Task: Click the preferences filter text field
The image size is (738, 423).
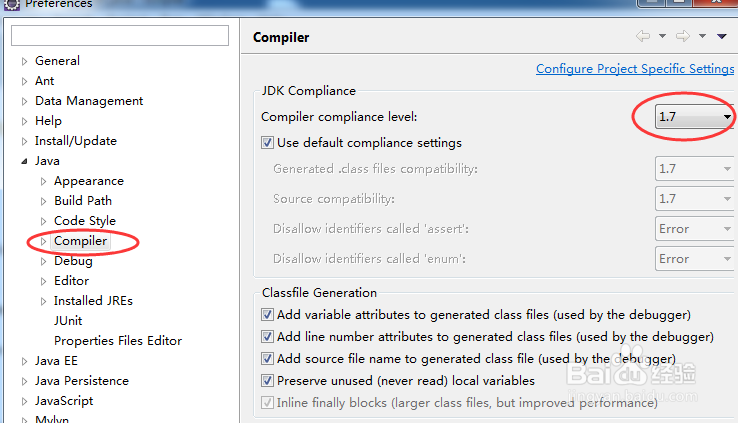Action: 120,36
